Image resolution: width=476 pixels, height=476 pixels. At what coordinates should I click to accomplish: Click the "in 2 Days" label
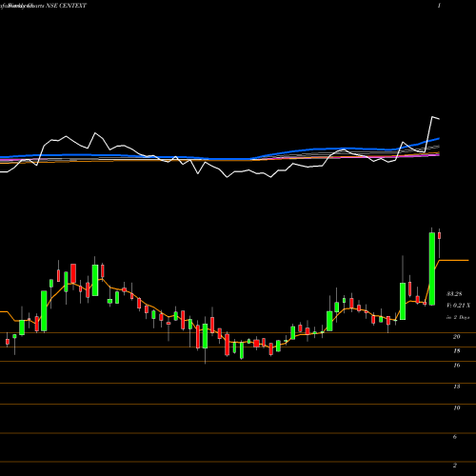coord(458,317)
